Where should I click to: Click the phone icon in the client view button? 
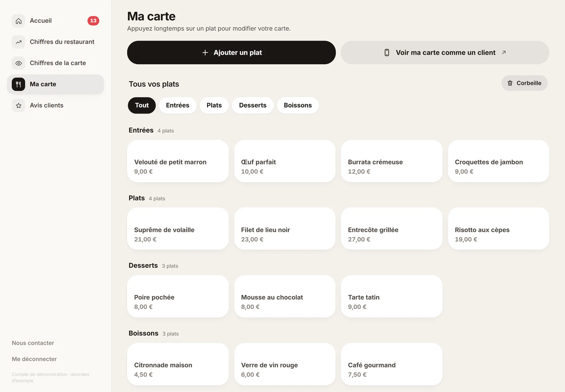tap(387, 53)
